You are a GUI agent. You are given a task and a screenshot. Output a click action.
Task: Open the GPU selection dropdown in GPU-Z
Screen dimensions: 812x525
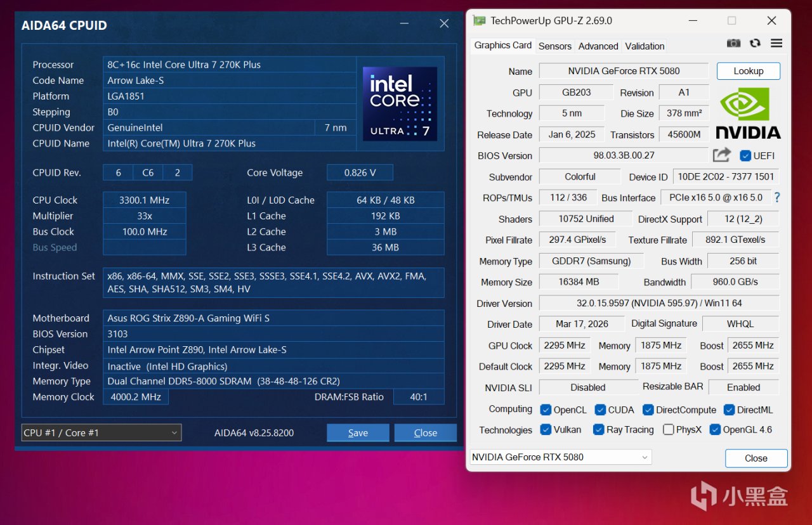[561, 457]
